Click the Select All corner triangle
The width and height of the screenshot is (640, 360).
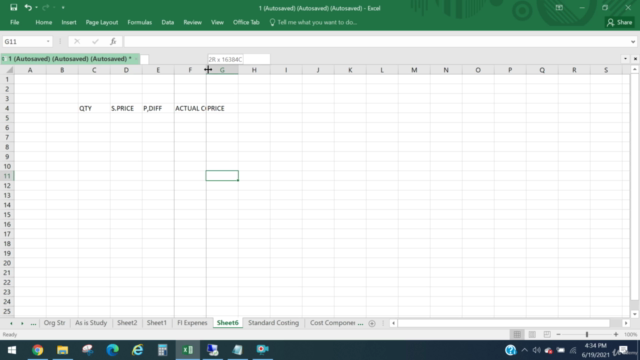click(8, 70)
